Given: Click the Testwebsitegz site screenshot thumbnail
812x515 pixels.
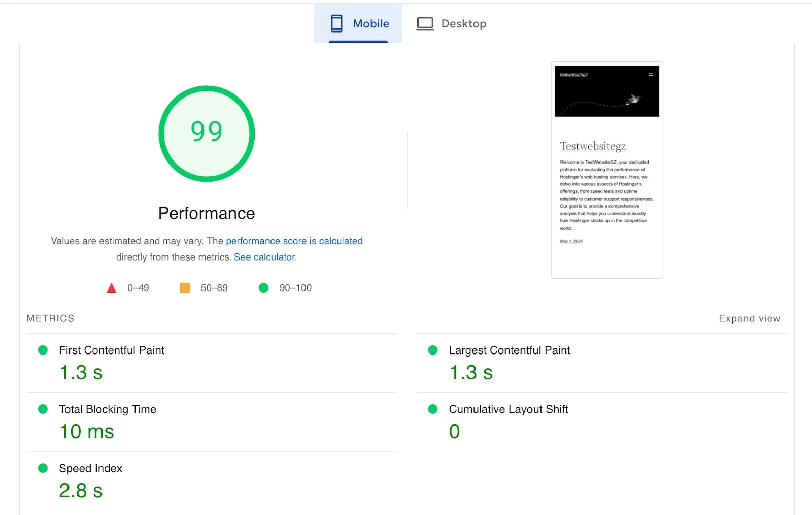Looking at the screenshot, I should pyautogui.click(x=606, y=170).
